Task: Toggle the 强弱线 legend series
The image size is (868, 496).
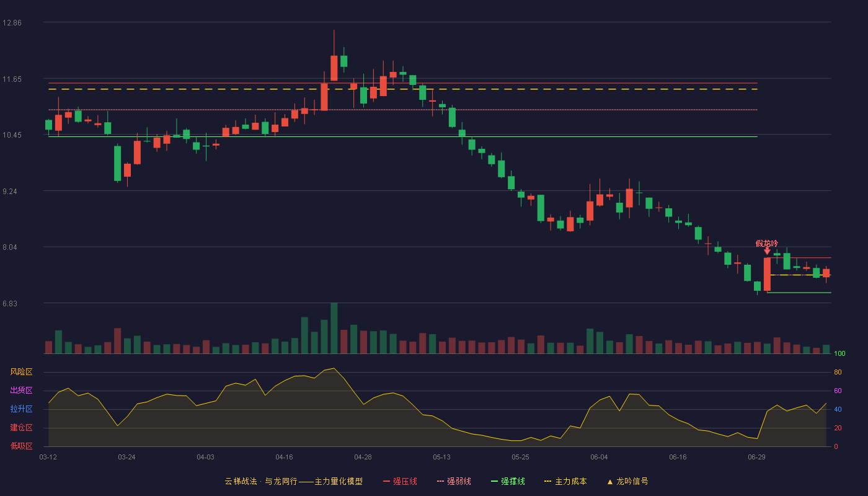Action: coord(454,481)
